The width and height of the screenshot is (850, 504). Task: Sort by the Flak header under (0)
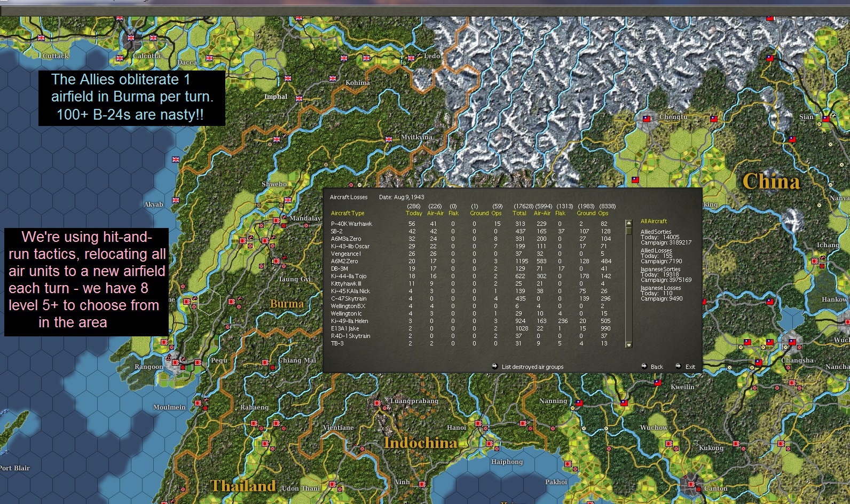[x=453, y=213]
